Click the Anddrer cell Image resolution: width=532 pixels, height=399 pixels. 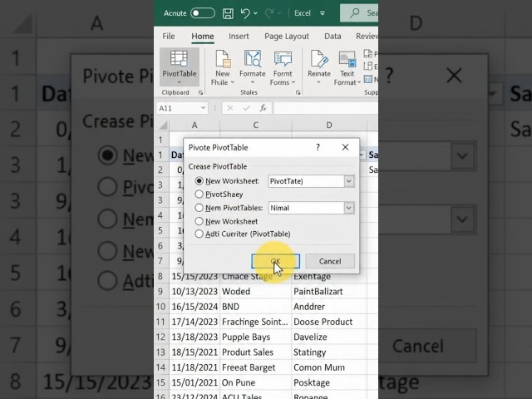(x=329, y=307)
